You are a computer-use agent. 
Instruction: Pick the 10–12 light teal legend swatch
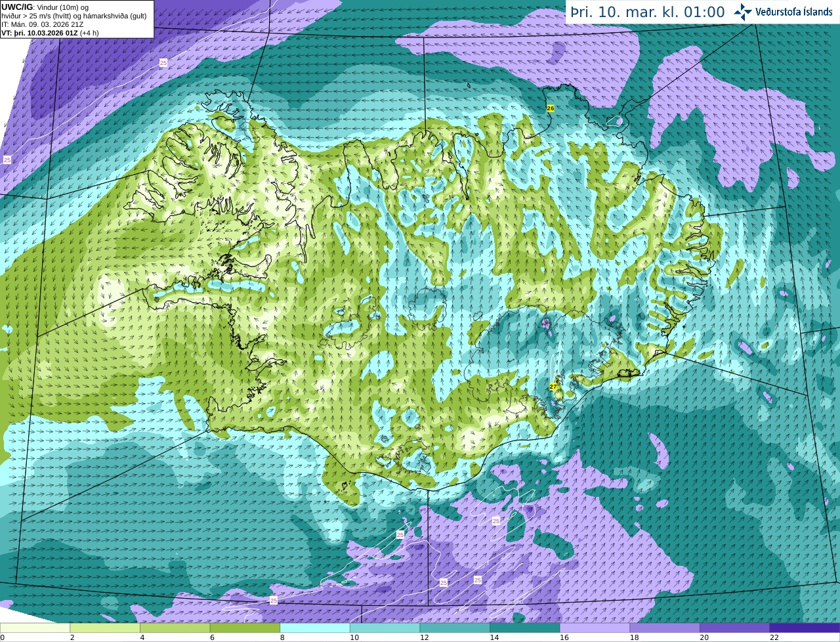coord(385,628)
